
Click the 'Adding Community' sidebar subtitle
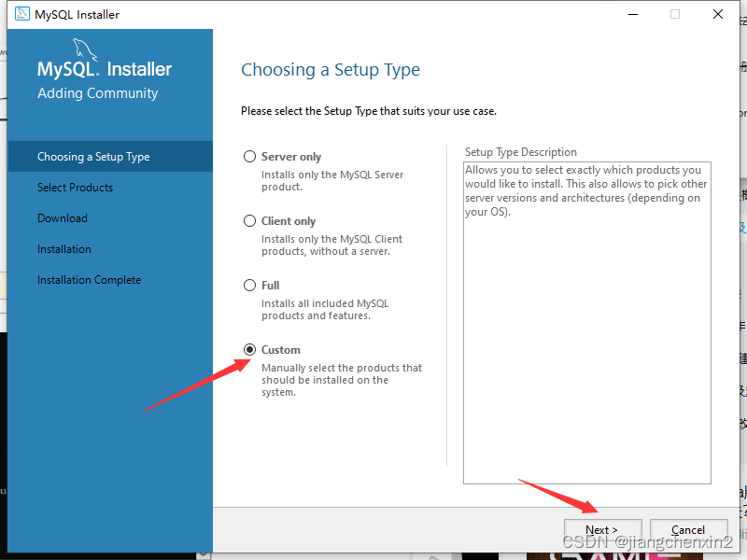coord(98,93)
